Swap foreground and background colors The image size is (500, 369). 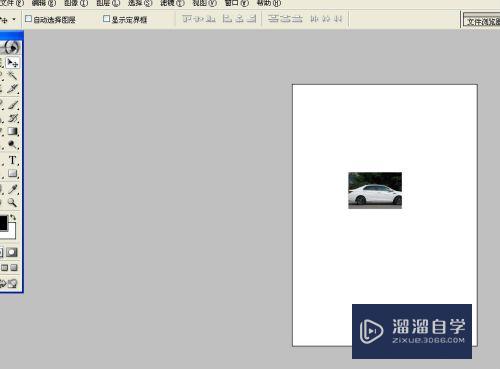(x=13, y=218)
